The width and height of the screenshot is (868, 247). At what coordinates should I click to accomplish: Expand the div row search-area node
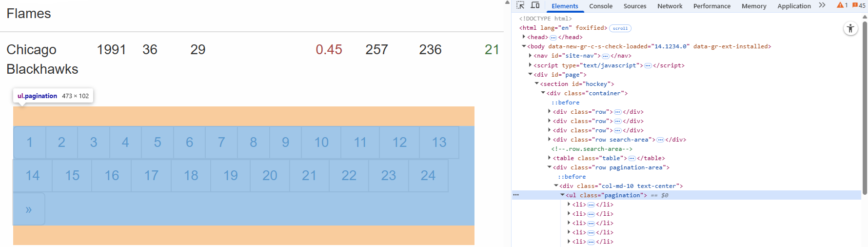pyautogui.click(x=549, y=140)
